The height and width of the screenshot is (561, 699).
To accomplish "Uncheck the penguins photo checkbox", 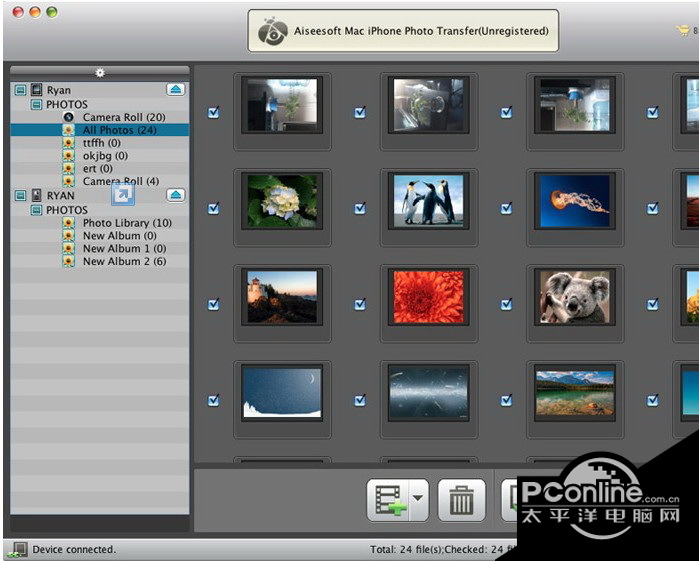I will 360,208.
